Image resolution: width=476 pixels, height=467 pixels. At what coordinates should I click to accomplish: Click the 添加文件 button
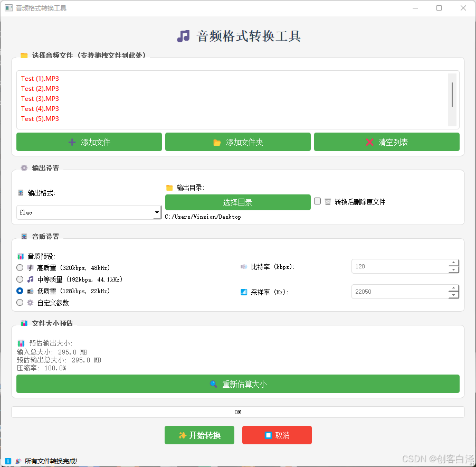[x=89, y=142]
